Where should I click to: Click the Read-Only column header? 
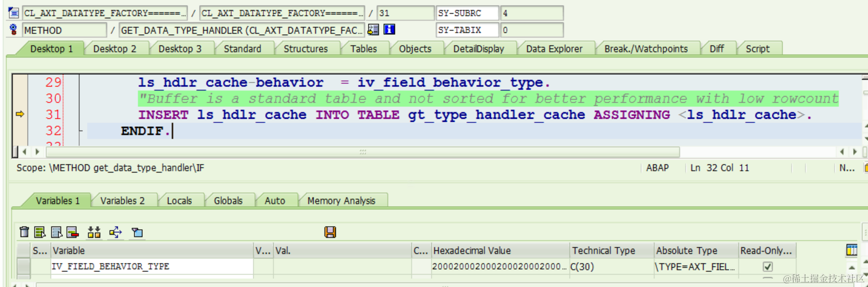tap(767, 250)
